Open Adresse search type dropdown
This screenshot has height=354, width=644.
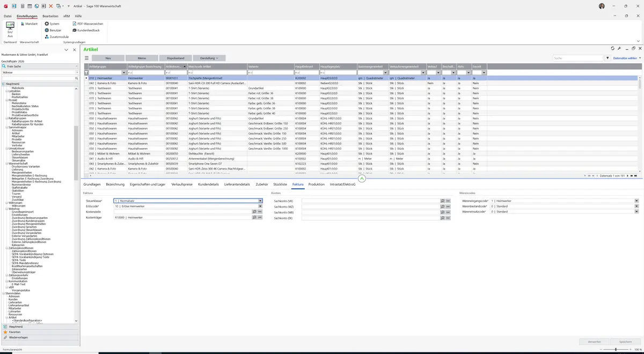[76, 72]
